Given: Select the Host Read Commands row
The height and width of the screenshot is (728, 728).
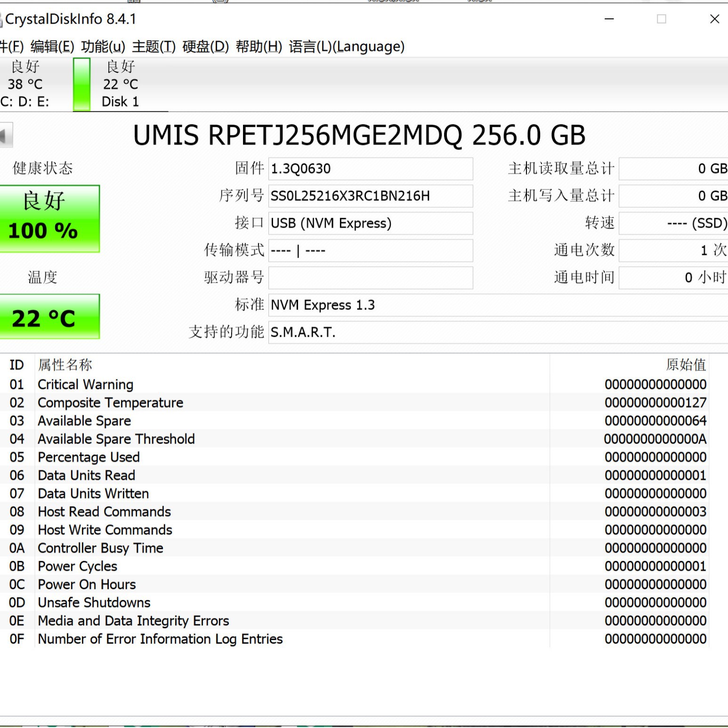Looking at the screenshot, I should (x=354, y=512).
